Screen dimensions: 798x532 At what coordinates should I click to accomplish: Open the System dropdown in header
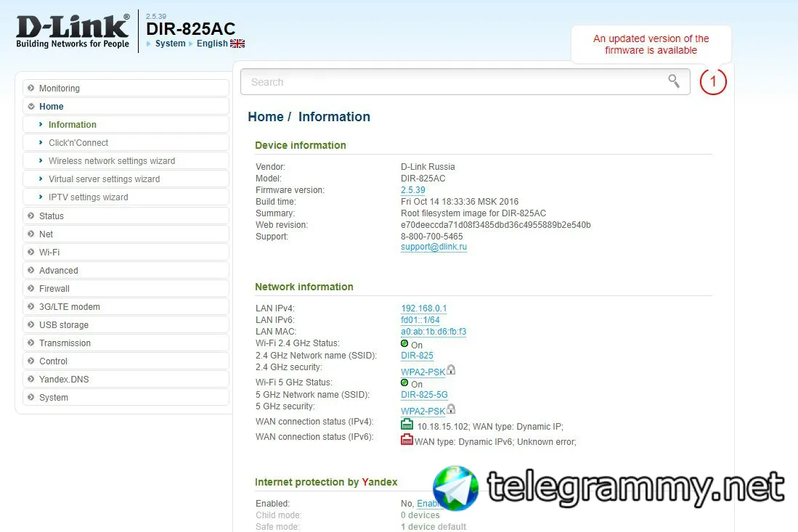coord(170,44)
